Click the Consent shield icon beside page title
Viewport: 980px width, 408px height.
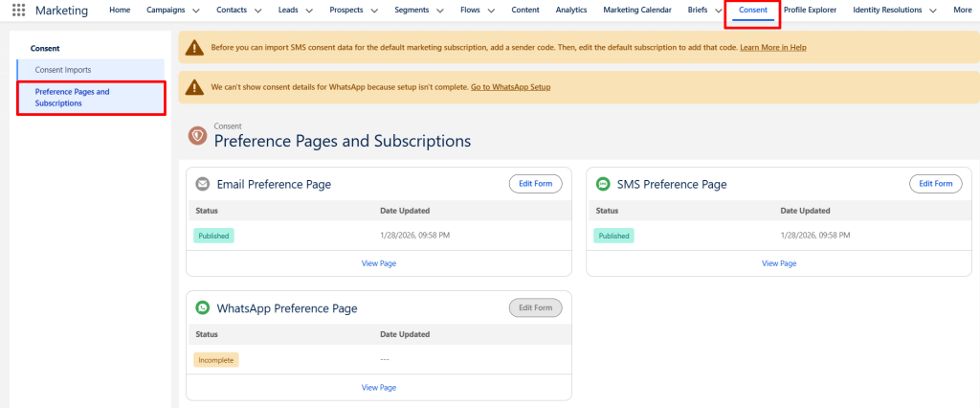point(198,136)
